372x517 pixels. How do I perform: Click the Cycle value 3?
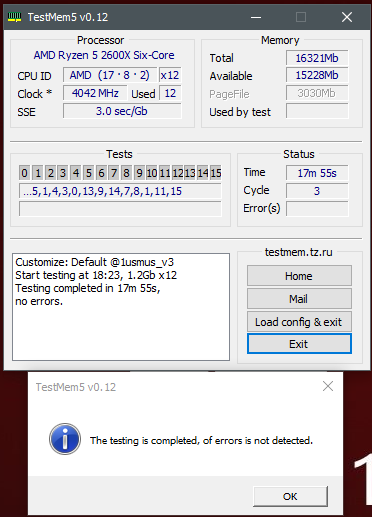pos(317,191)
